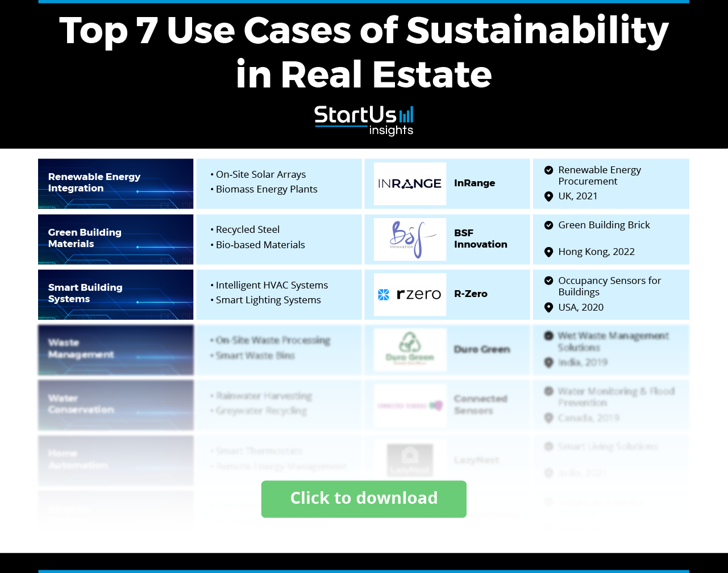Image resolution: width=728 pixels, height=573 pixels.
Task: Click 'Renewable Energy Procurement' text
Action: (600, 175)
